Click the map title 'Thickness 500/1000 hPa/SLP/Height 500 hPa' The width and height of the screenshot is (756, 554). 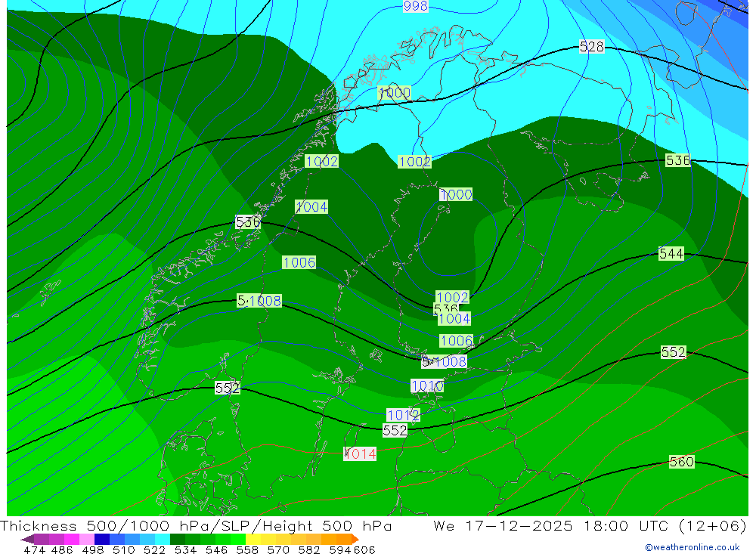[196, 525]
